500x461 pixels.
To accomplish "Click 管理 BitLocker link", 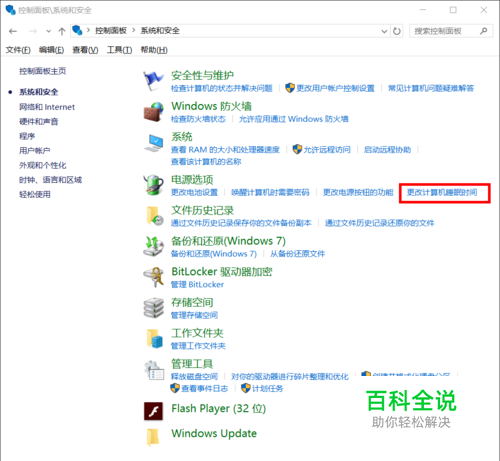I will pos(197,284).
